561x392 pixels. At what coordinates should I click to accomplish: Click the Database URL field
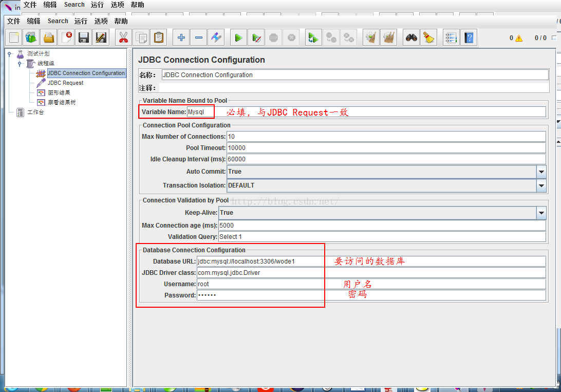(371, 262)
